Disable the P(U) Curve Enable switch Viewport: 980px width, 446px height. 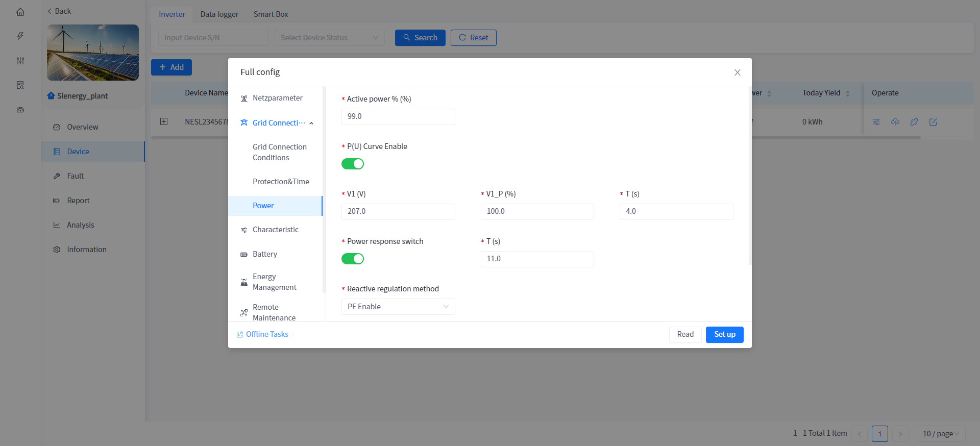coord(353,164)
